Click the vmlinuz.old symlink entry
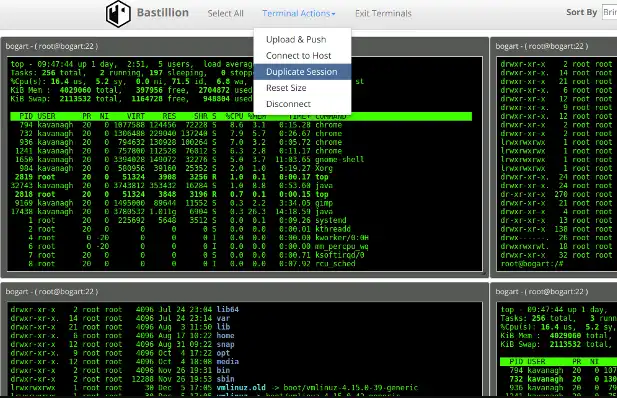The height and width of the screenshot is (398, 617). pos(214,387)
